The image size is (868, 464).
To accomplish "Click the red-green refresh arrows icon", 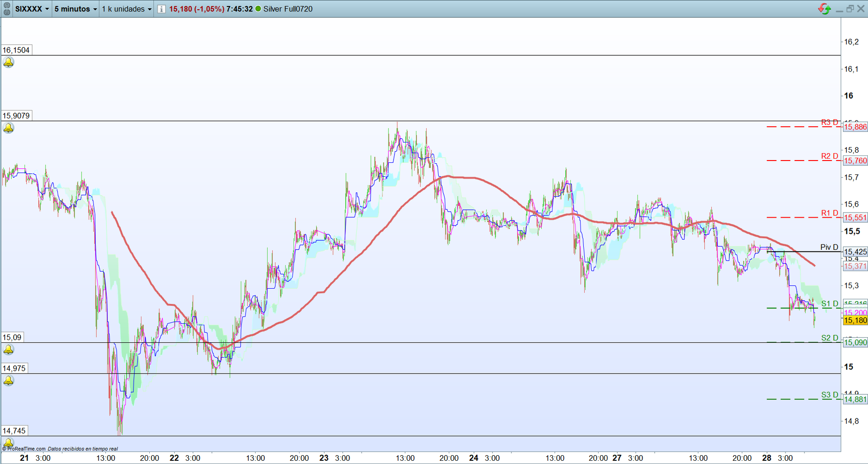I will click(x=824, y=9).
